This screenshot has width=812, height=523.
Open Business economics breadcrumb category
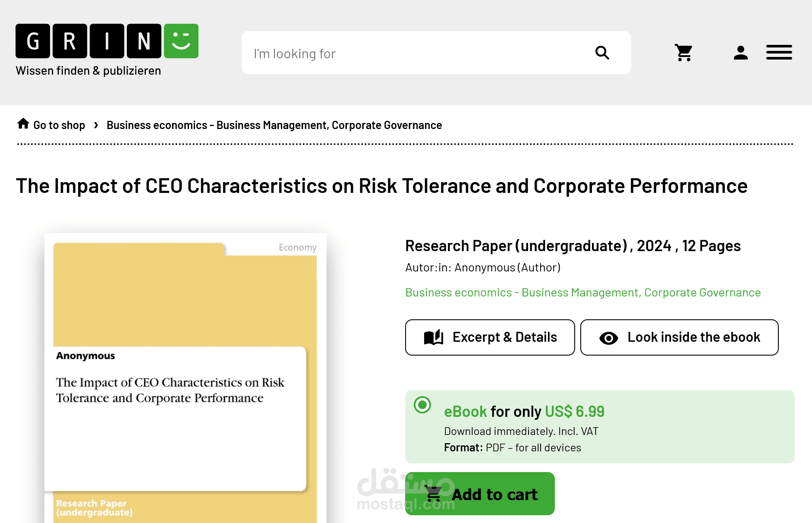pyautogui.click(x=274, y=125)
